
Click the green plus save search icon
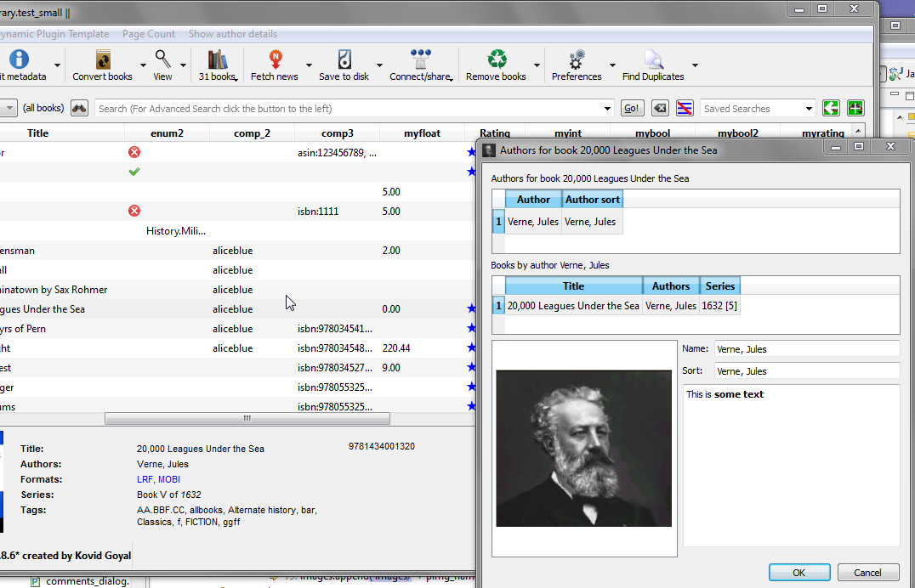pos(856,108)
